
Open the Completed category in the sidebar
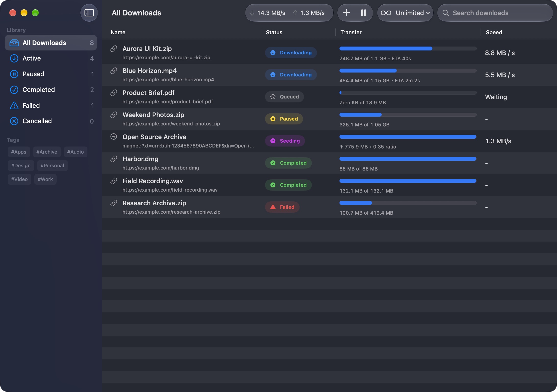point(51,90)
